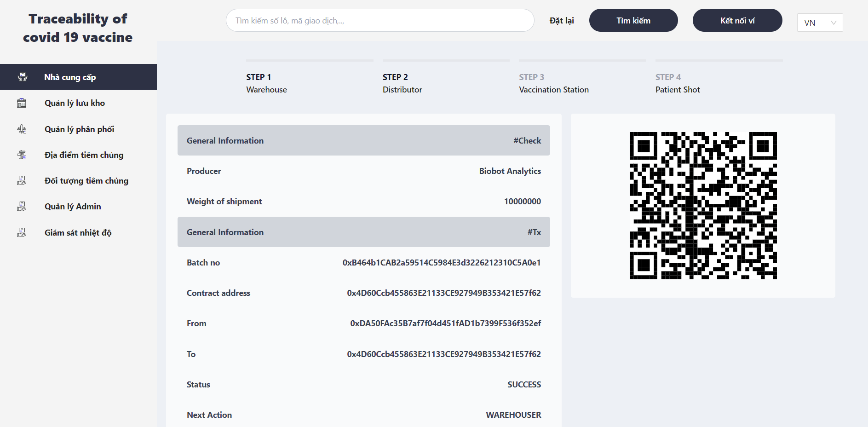This screenshot has height=427, width=868.
Task: Select Step 3 Vaccination Station
Action: coord(582,77)
